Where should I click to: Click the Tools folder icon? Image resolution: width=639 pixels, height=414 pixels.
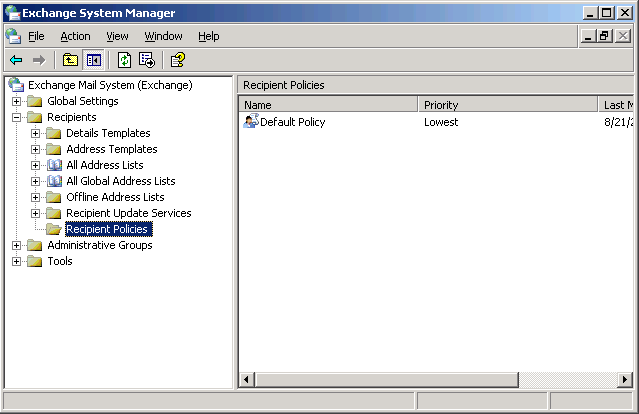(x=35, y=261)
